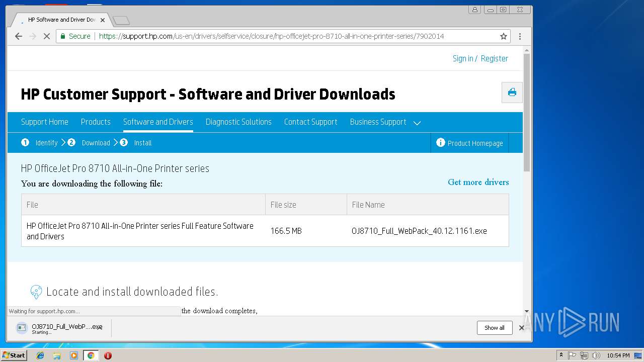
Task: Click the red stop-sign taskbar icon
Action: 108,355
